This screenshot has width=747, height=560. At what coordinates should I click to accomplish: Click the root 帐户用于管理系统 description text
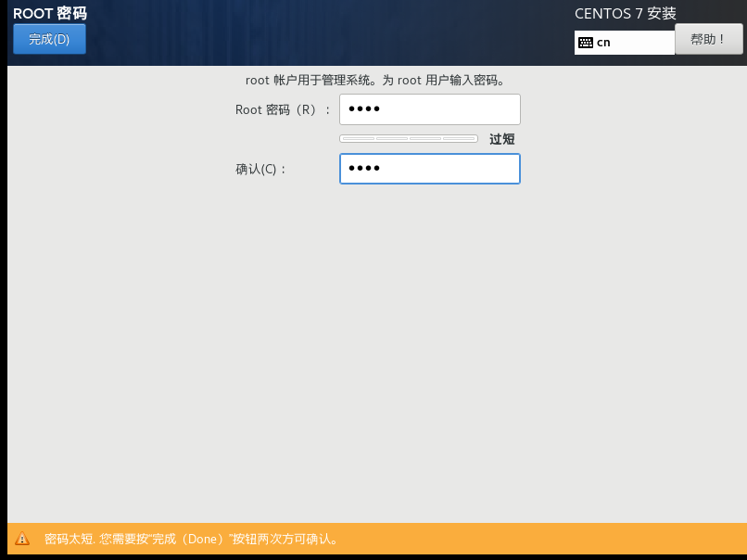[375, 80]
